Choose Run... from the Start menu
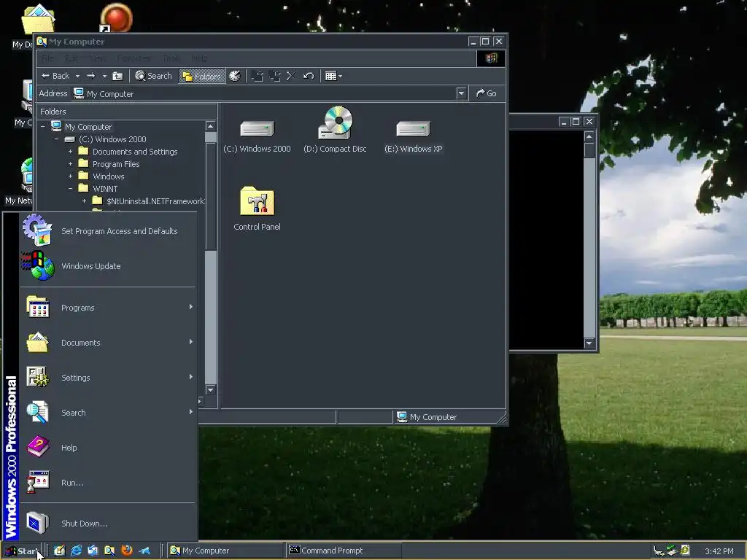 point(108,483)
